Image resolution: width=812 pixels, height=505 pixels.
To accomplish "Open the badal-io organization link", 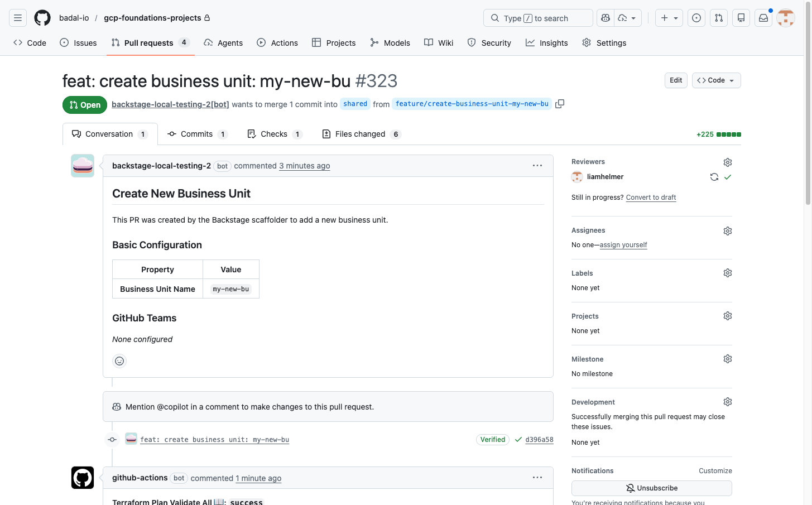I will [x=74, y=18].
